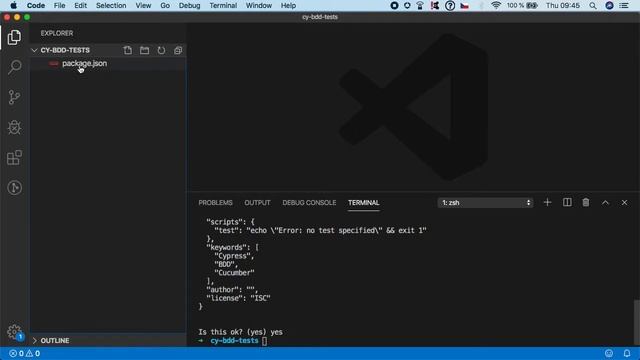Open the Debug view in activity bar
The width and height of the screenshot is (640, 360).
14,127
